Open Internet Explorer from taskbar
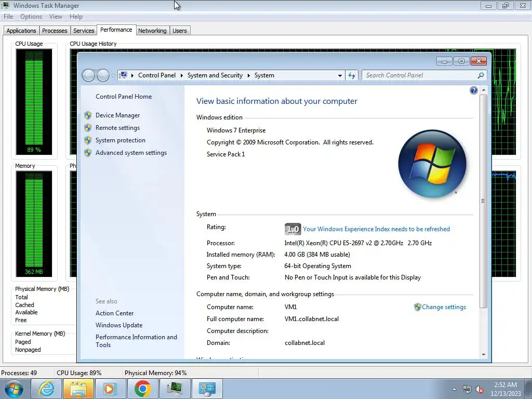 pyautogui.click(x=46, y=389)
